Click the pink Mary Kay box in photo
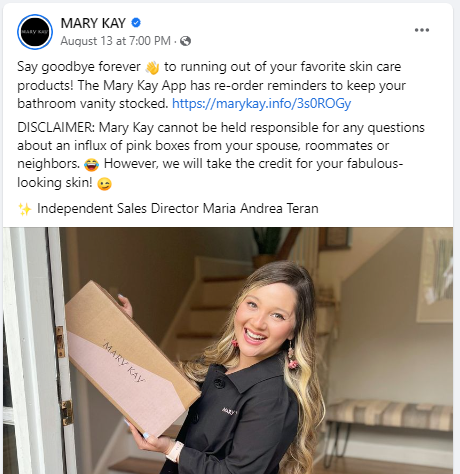This screenshot has height=474, width=460. point(130,358)
